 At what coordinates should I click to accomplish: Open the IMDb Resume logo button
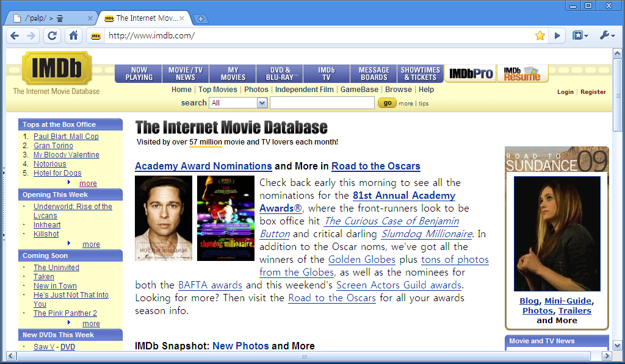click(x=522, y=74)
